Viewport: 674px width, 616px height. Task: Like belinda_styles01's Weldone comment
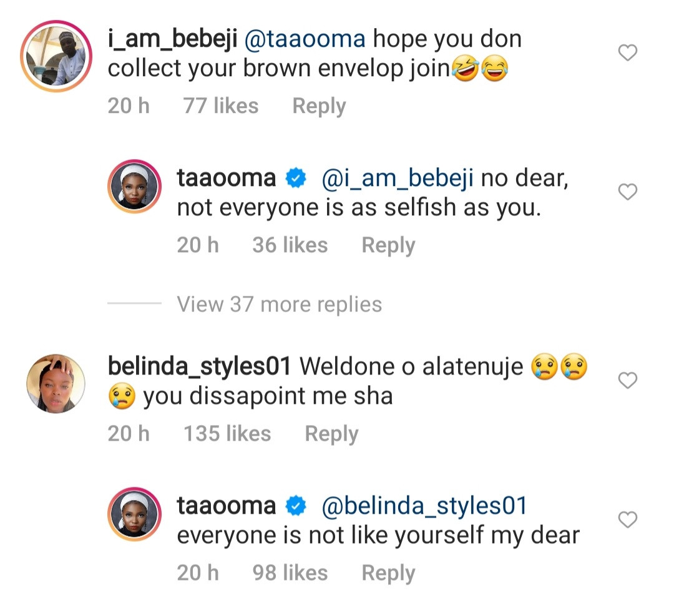pyautogui.click(x=627, y=380)
